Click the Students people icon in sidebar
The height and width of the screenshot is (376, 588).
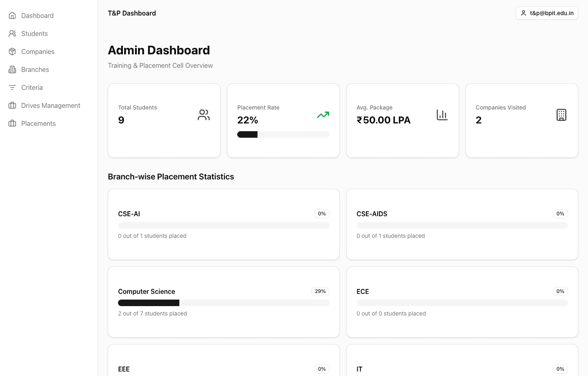tap(12, 34)
